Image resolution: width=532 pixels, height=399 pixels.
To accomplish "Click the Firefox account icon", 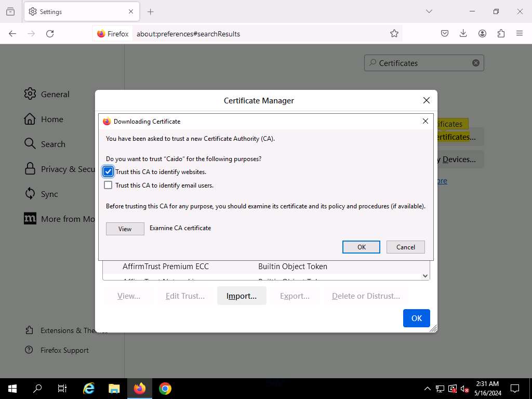I will coord(482,34).
